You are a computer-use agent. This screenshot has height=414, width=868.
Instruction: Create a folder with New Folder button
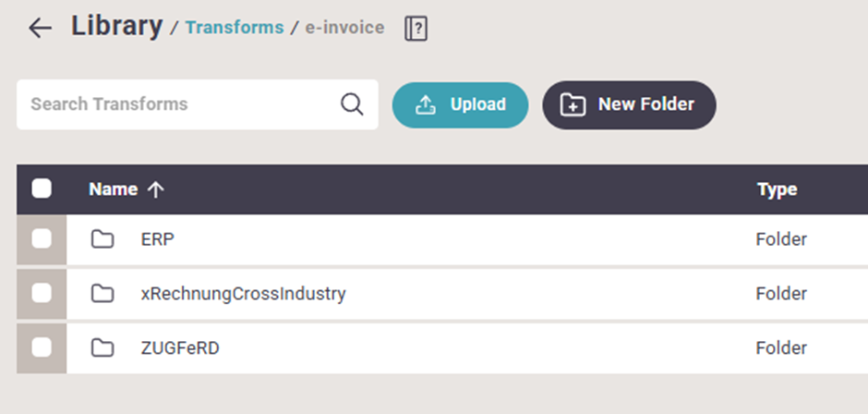(x=629, y=104)
